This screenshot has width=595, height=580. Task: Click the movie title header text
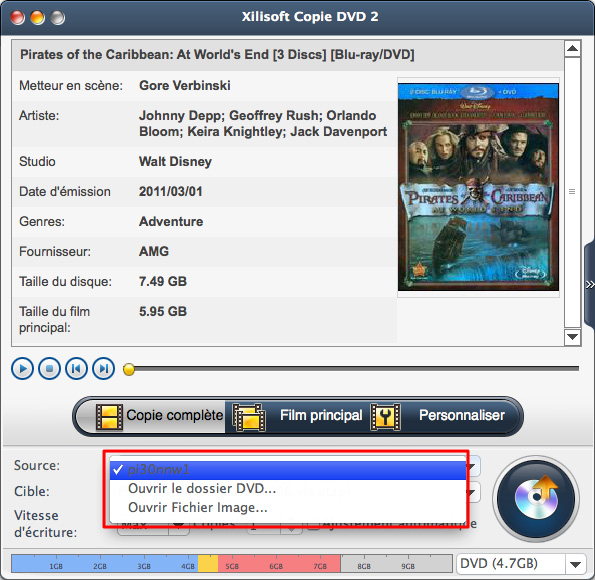[x=217, y=55]
